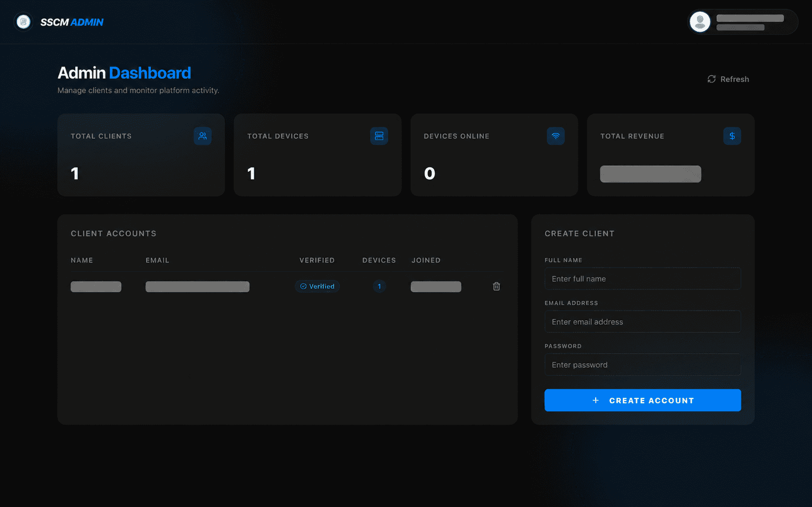Focus the Email Address input field
This screenshot has height=507, width=812.
643,322
